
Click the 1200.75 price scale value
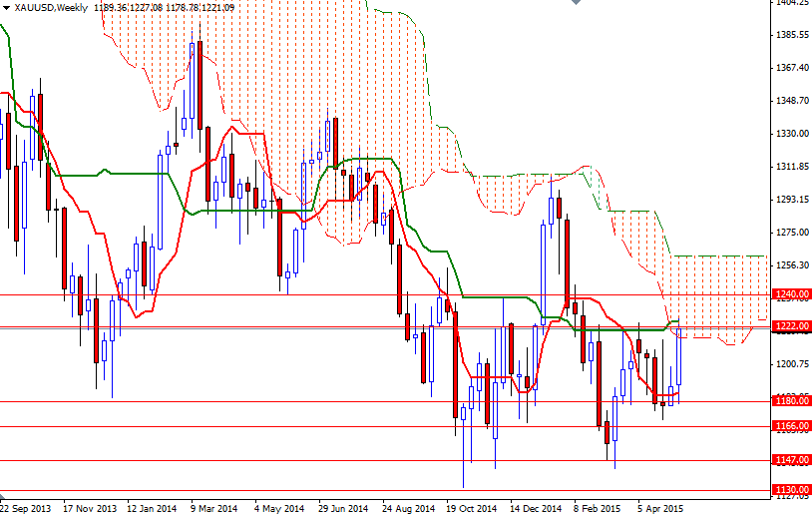click(792, 364)
